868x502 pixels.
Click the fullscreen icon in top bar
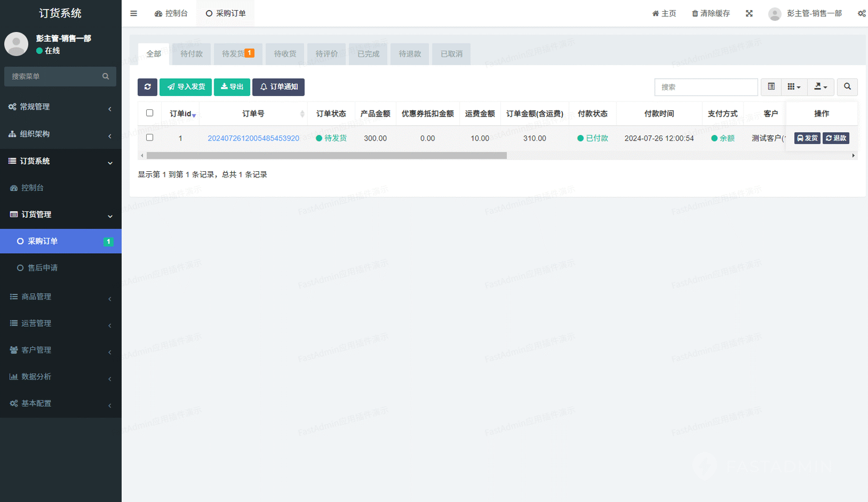point(749,13)
